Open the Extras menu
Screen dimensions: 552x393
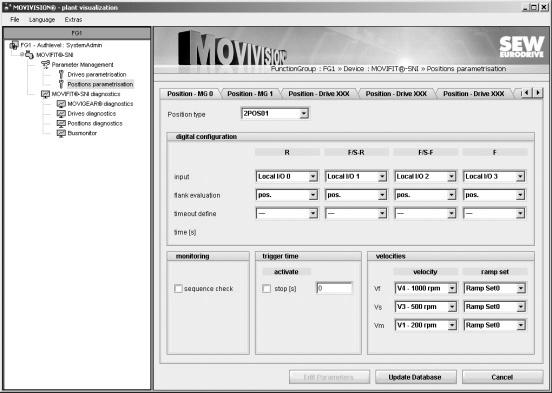[73, 20]
